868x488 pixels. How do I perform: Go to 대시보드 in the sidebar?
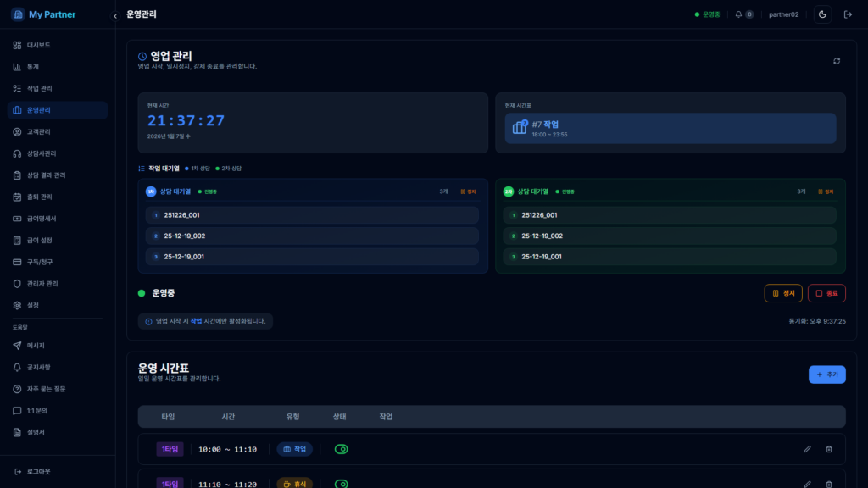(38, 45)
